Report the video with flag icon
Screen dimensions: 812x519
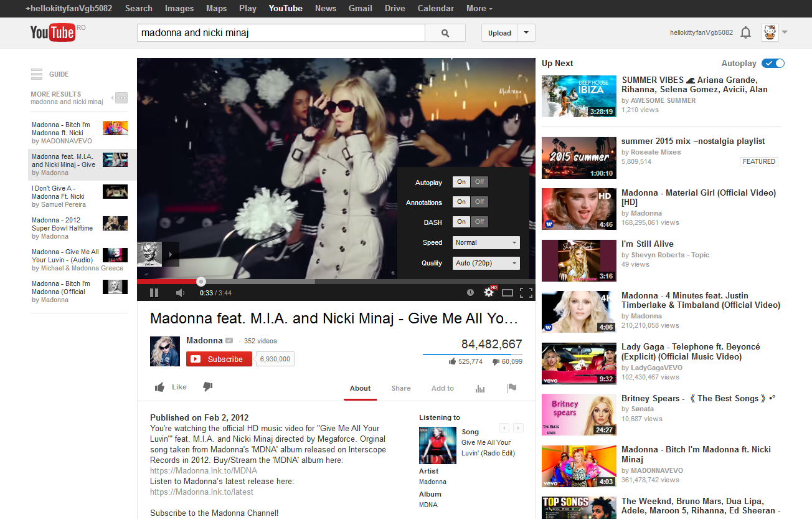coord(512,388)
